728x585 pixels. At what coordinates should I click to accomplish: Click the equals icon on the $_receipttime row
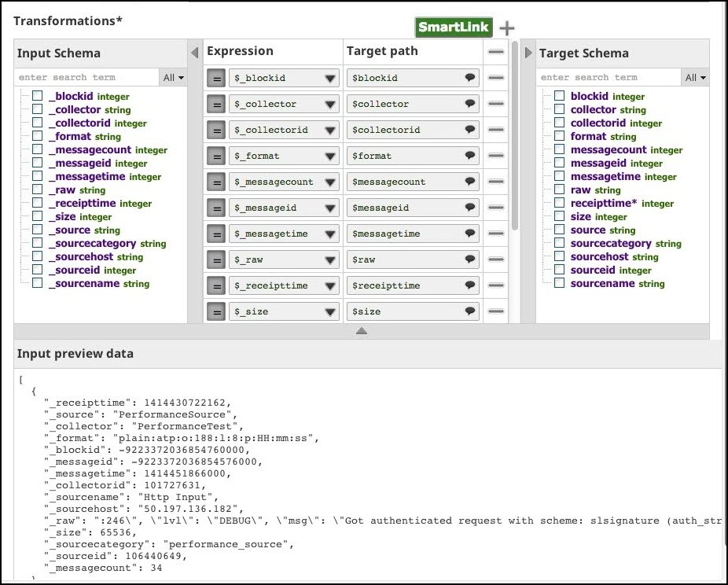pos(215,285)
